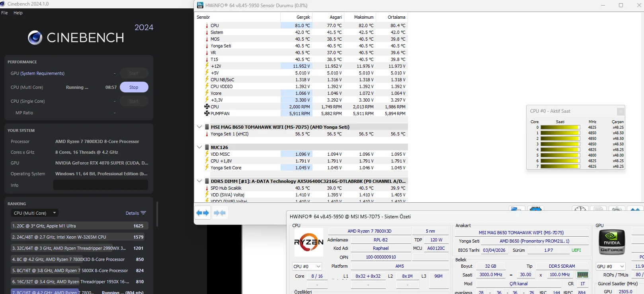
Task: Click the MSI MAG B650 TOMAHAWK motherboard field
Action: click(x=521, y=233)
